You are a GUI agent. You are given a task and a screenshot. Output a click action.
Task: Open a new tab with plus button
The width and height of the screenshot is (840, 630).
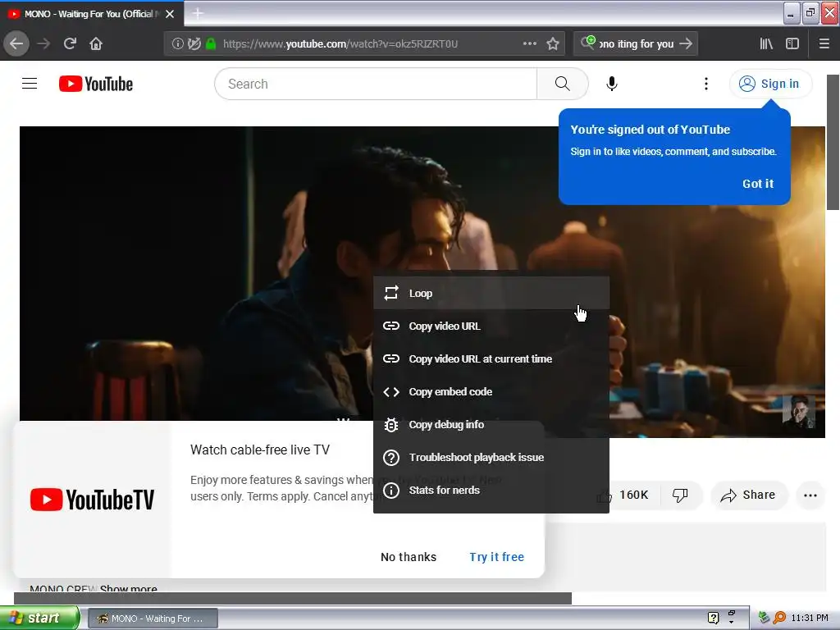(x=198, y=13)
